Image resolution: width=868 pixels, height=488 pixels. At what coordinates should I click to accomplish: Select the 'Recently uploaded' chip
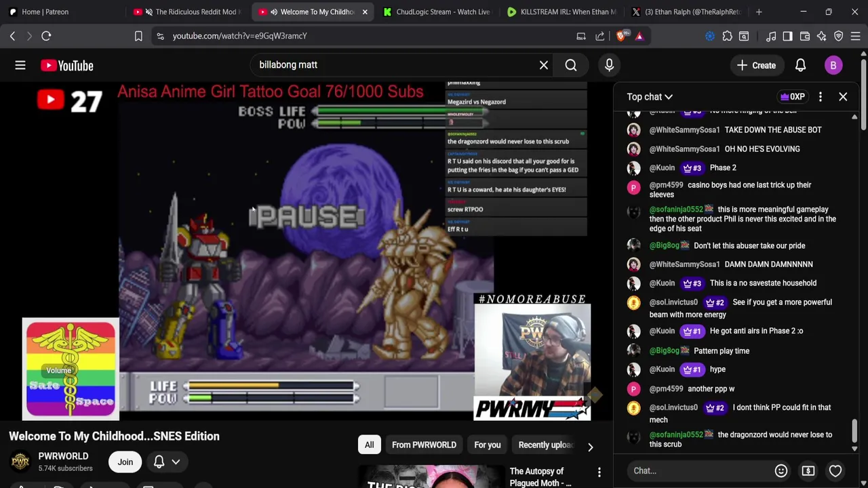[x=545, y=445]
